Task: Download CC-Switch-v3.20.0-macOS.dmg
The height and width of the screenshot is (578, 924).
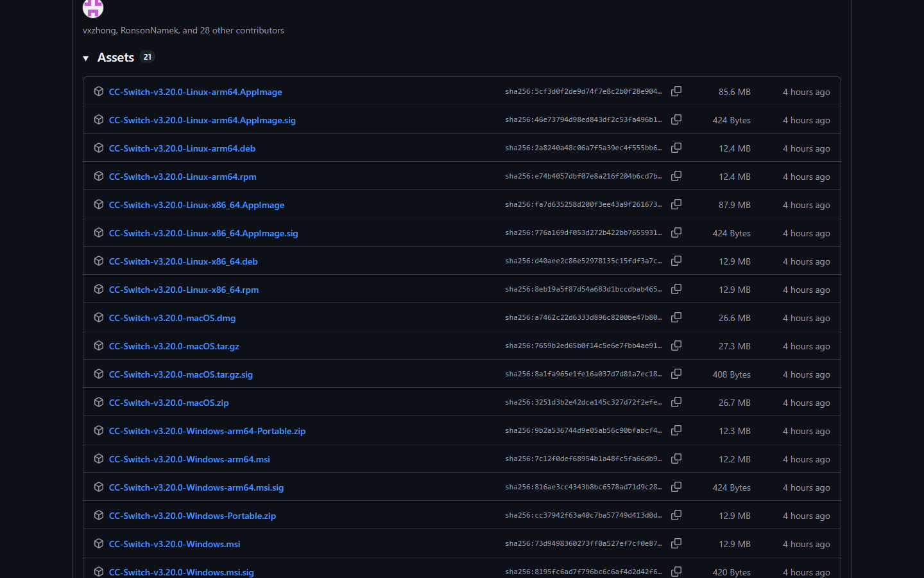Action: (x=172, y=318)
